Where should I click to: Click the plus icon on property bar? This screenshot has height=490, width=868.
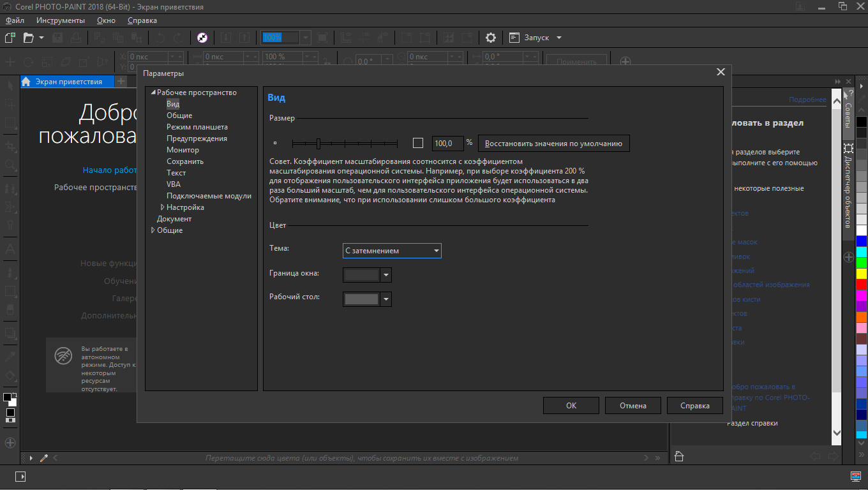click(625, 62)
